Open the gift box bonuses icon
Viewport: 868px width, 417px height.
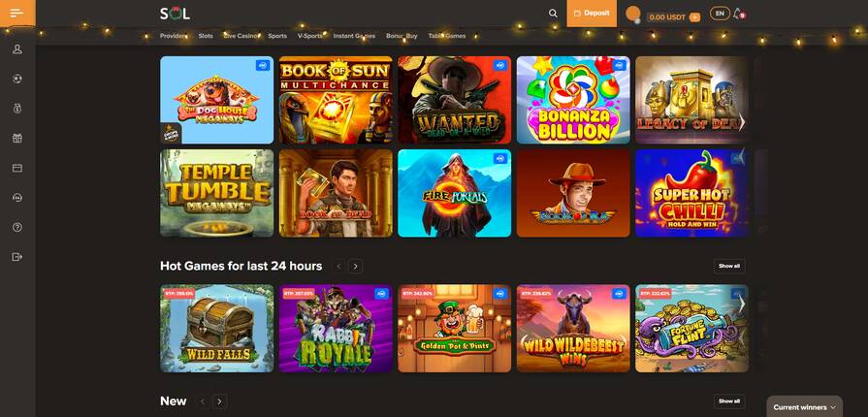[x=17, y=138]
